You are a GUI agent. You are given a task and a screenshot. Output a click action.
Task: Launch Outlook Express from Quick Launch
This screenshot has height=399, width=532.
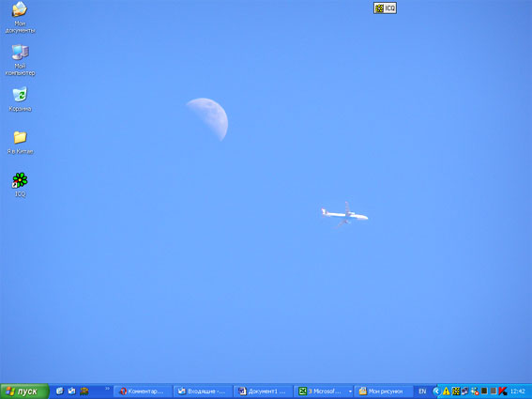coord(71,391)
